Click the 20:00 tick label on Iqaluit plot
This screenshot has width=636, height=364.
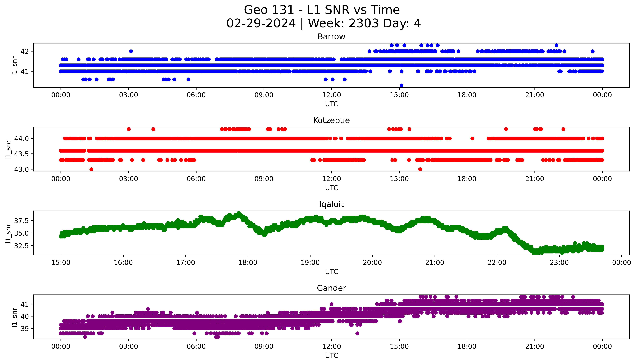(373, 263)
